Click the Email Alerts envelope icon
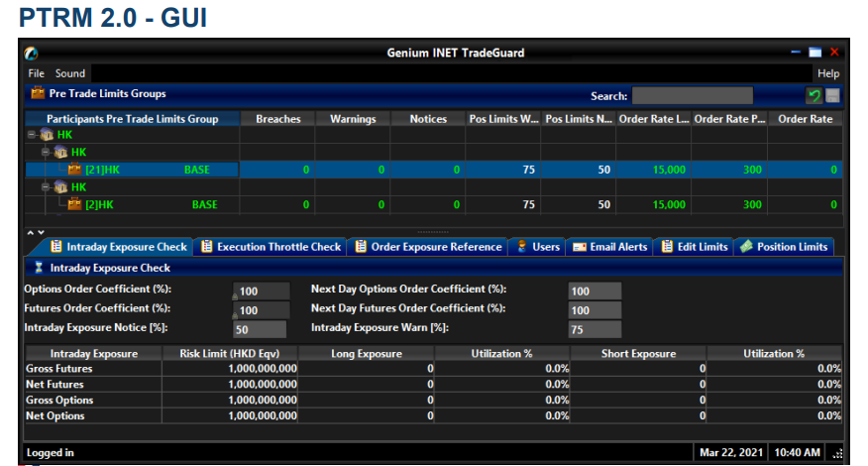The width and height of the screenshot is (868, 466). coord(579,247)
